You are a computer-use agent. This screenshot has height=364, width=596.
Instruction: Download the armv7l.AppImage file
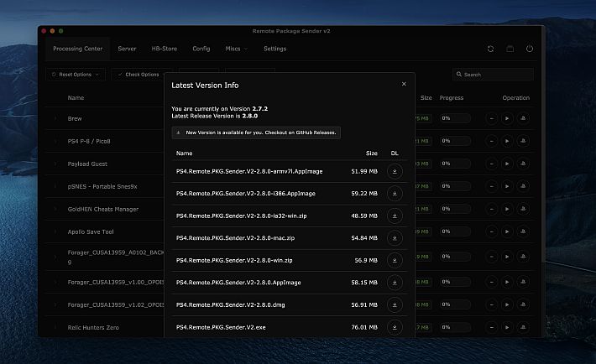(x=395, y=171)
